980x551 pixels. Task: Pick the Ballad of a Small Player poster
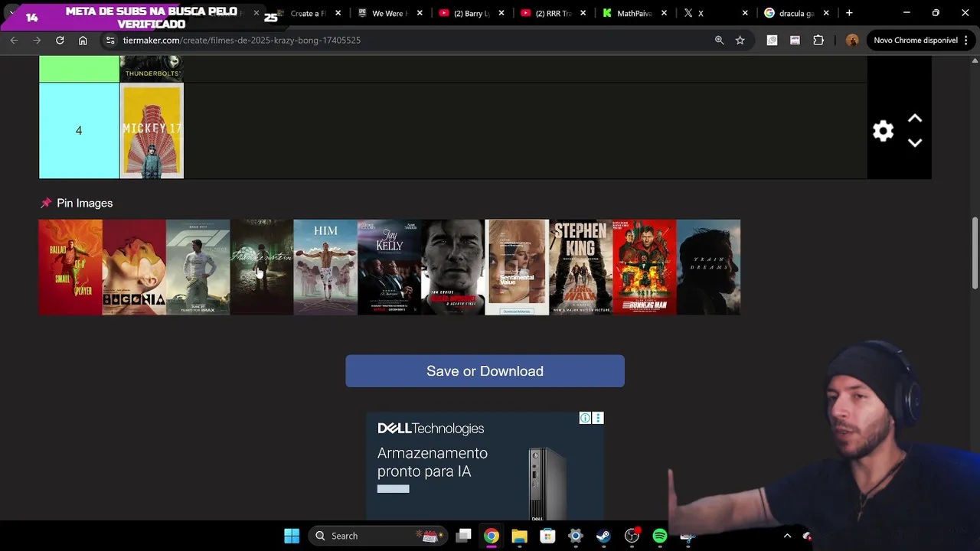click(x=70, y=267)
